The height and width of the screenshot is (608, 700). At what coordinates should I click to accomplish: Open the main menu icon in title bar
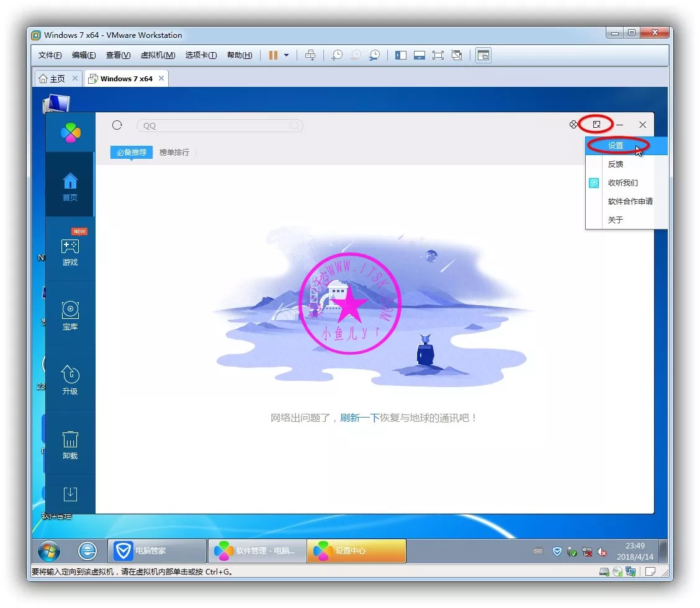click(x=596, y=125)
